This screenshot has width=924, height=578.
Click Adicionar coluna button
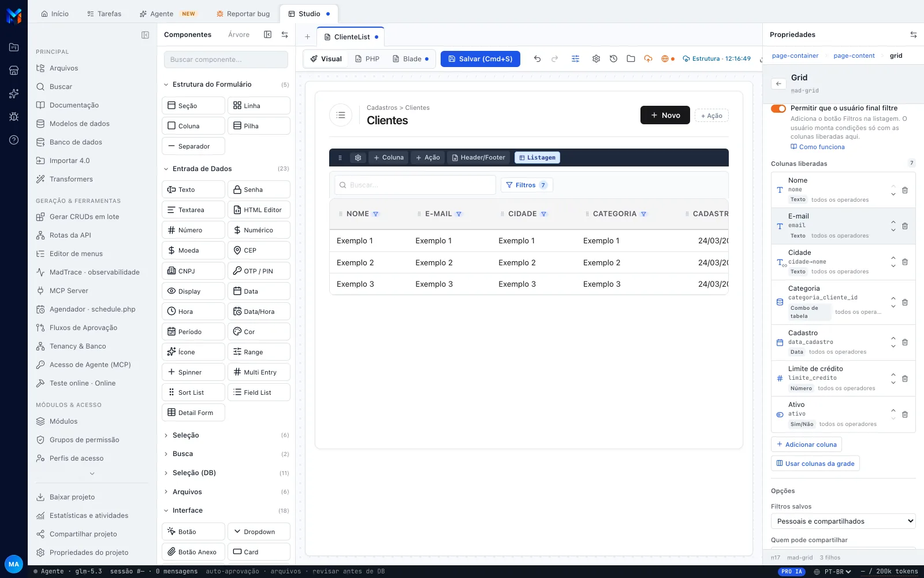(806, 444)
